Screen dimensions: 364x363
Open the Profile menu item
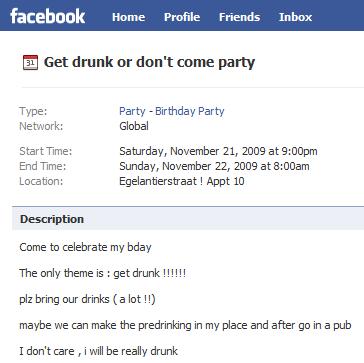(182, 17)
